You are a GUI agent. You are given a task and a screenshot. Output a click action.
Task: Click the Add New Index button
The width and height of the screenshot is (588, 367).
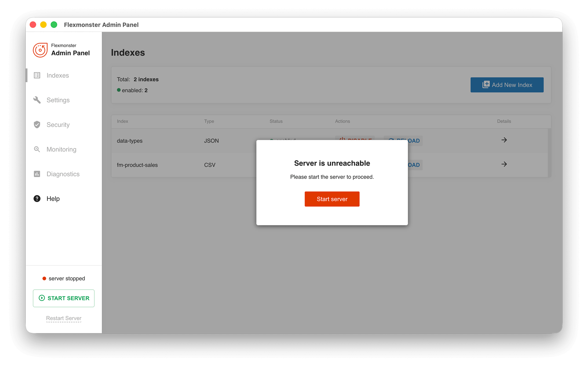[507, 85]
